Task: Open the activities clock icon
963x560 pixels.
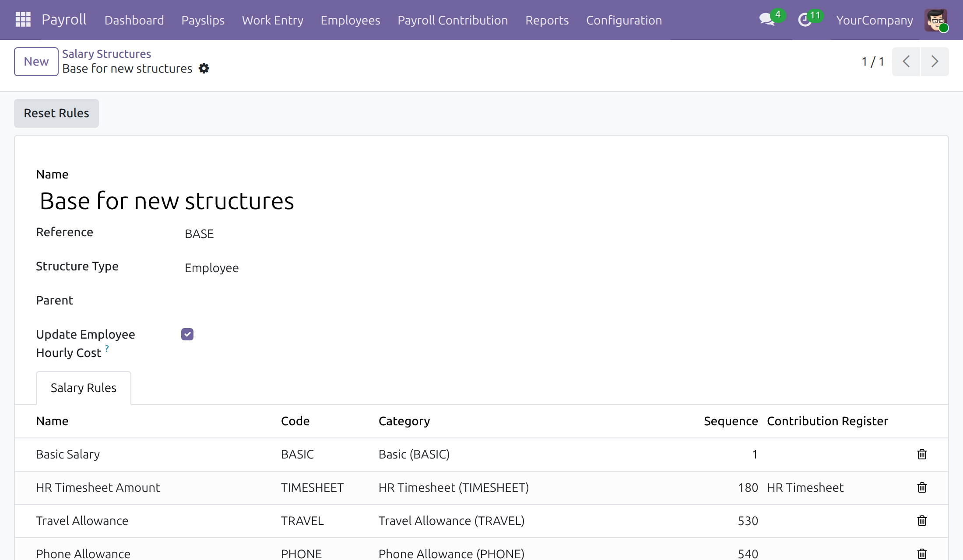Action: pos(805,20)
